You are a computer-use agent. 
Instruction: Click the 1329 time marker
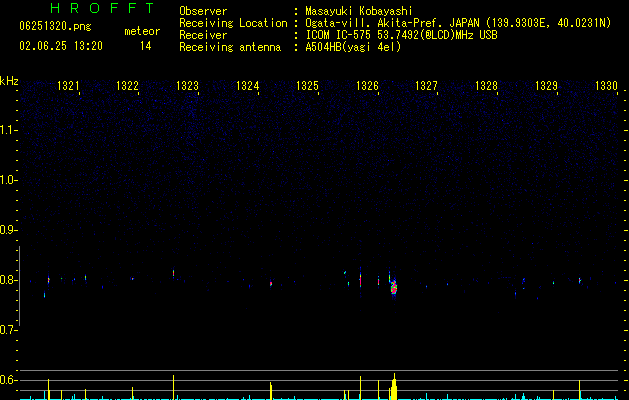pyautogui.click(x=546, y=86)
